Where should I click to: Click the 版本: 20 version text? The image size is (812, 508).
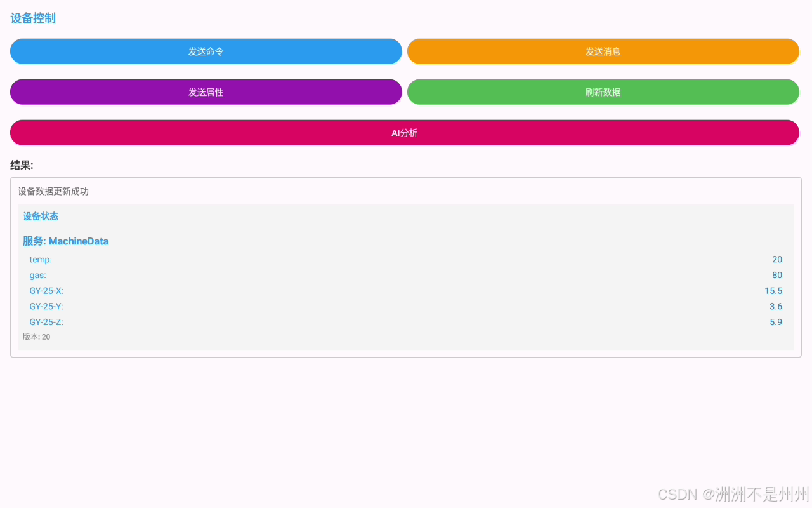(x=36, y=337)
